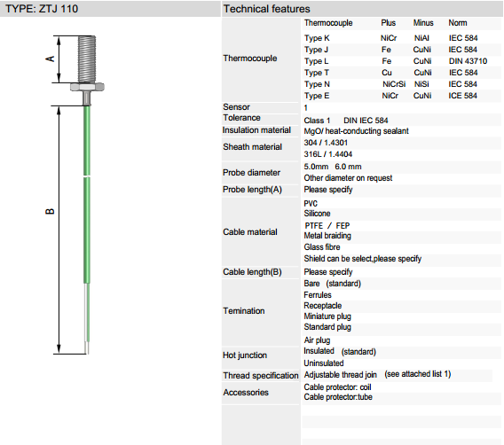504x445 pixels.
Task: Click the 'Cable material' label
Action: coord(250,232)
